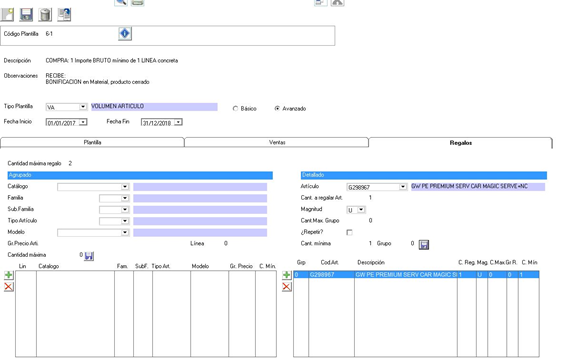This screenshot has width=567, height=361.
Task: Open the help document icon in the toolbar
Action: tap(64, 15)
